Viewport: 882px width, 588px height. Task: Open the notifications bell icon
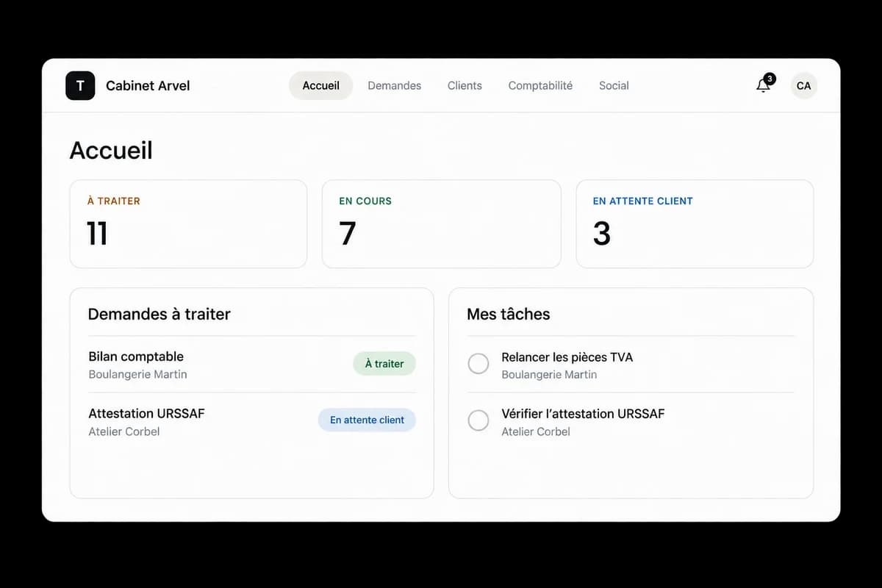coord(764,85)
